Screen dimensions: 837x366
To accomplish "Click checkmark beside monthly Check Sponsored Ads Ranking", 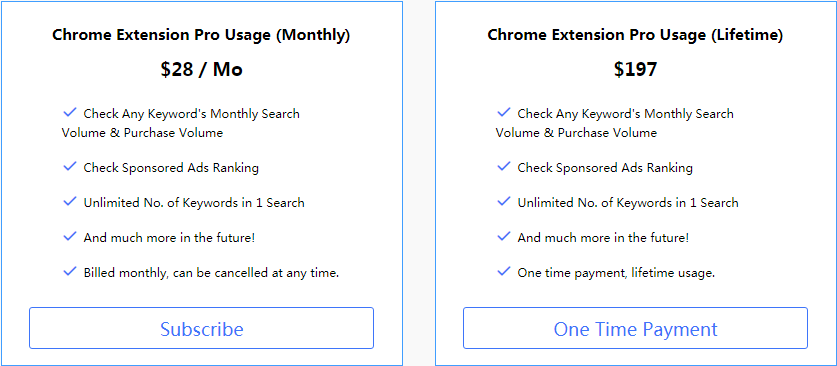I will 70,166.
